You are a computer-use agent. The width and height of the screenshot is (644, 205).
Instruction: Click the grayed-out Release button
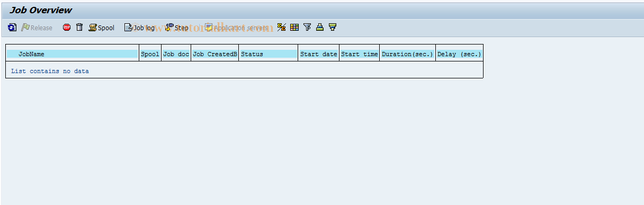37,28
